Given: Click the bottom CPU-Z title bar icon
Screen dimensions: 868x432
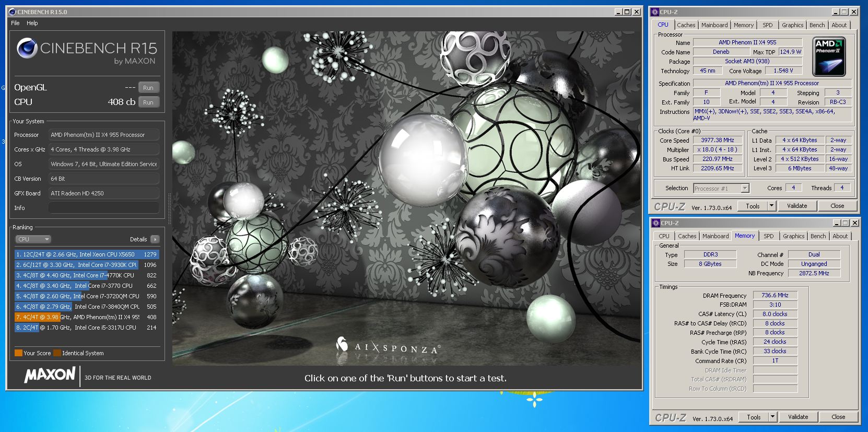Looking at the screenshot, I should [656, 223].
